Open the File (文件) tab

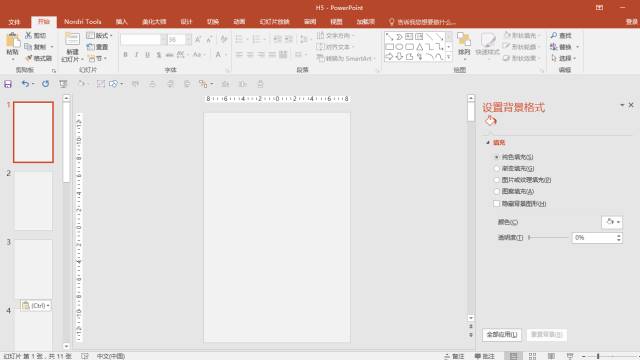(14, 22)
